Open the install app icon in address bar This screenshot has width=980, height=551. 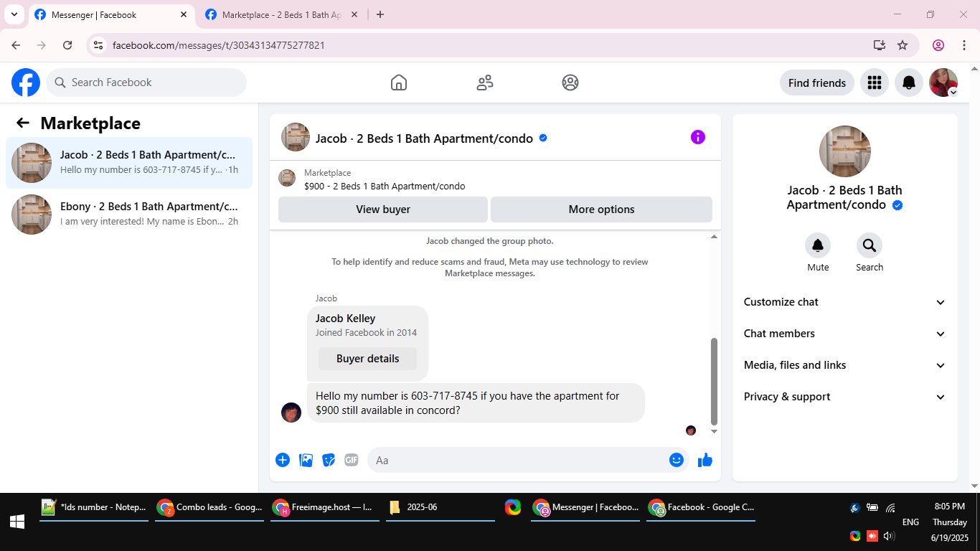click(x=880, y=45)
